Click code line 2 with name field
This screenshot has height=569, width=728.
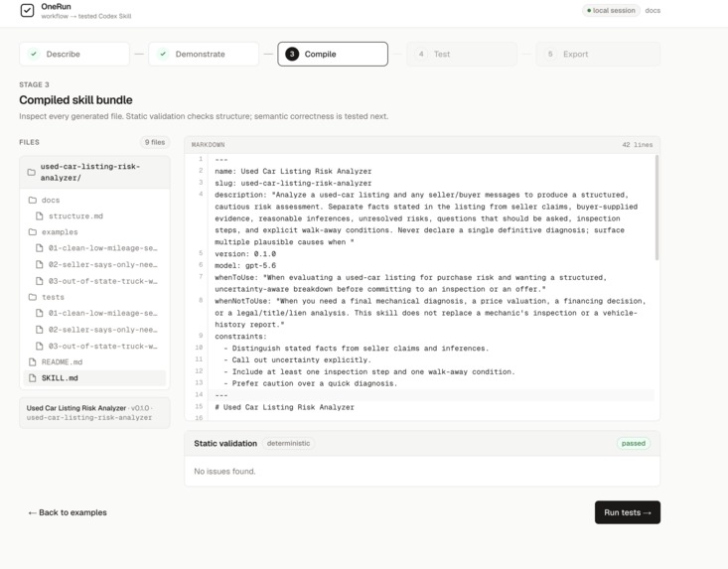pyautogui.click(x=293, y=171)
